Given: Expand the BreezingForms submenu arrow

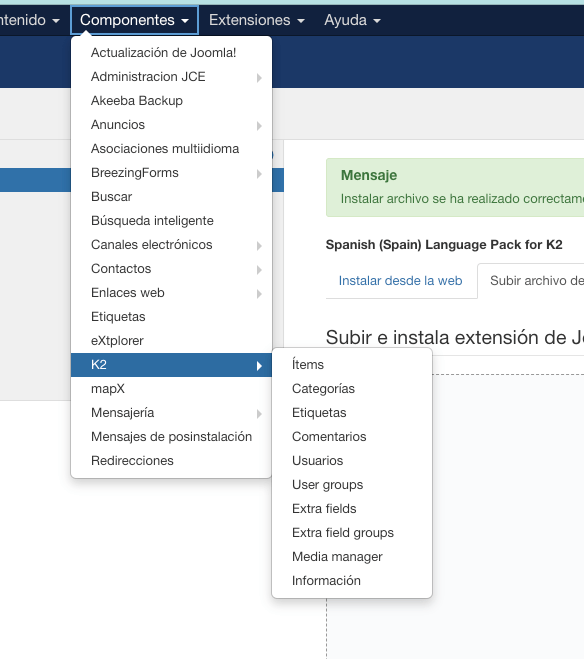Looking at the screenshot, I should (x=259, y=174).
